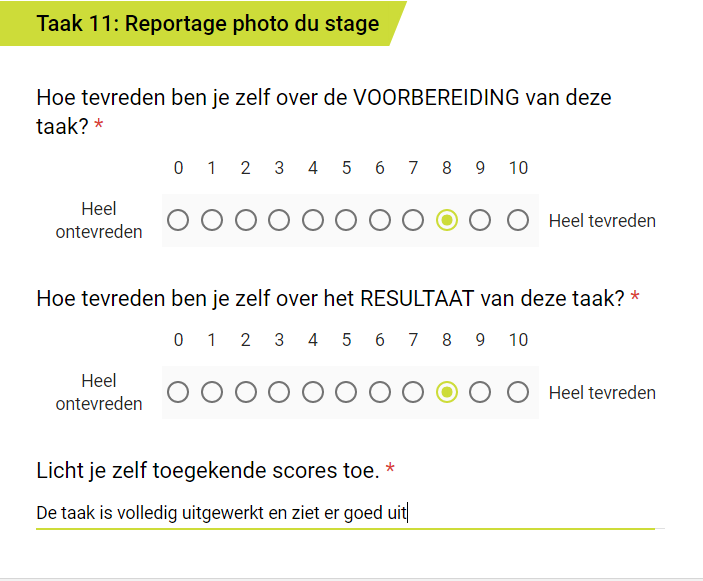Click selected score 8 for VOORBEREIDING

coord(447,220)
